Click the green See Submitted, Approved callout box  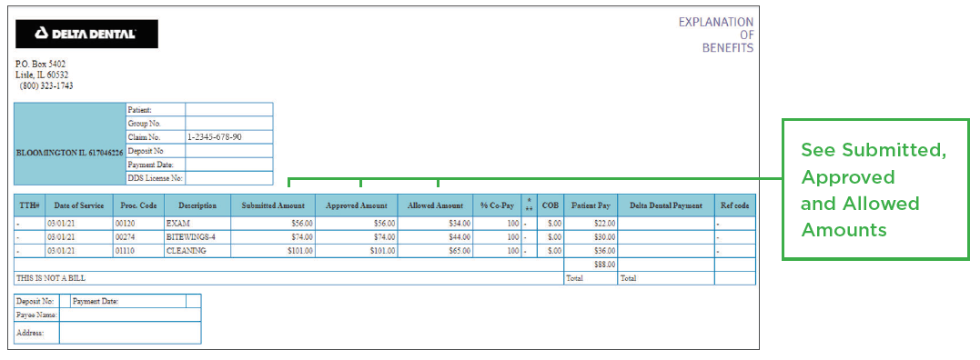[875, 190]
